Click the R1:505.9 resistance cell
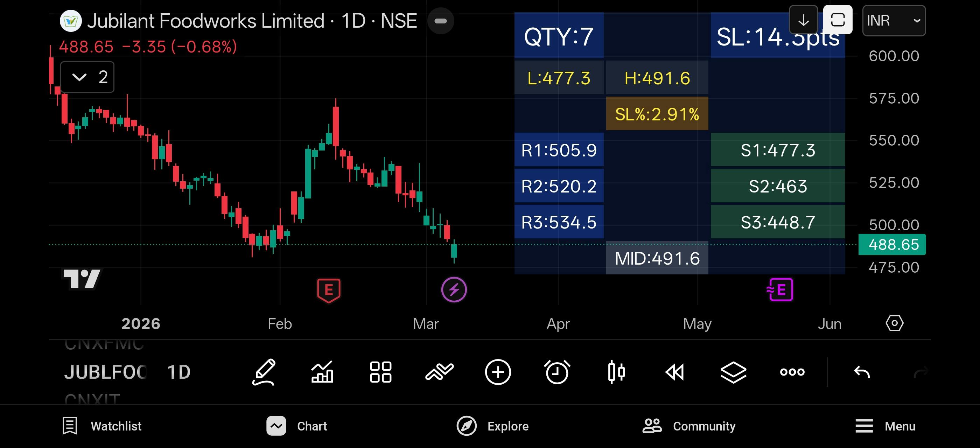The width and height of the screenshot is (980, 448). point(559,150)
